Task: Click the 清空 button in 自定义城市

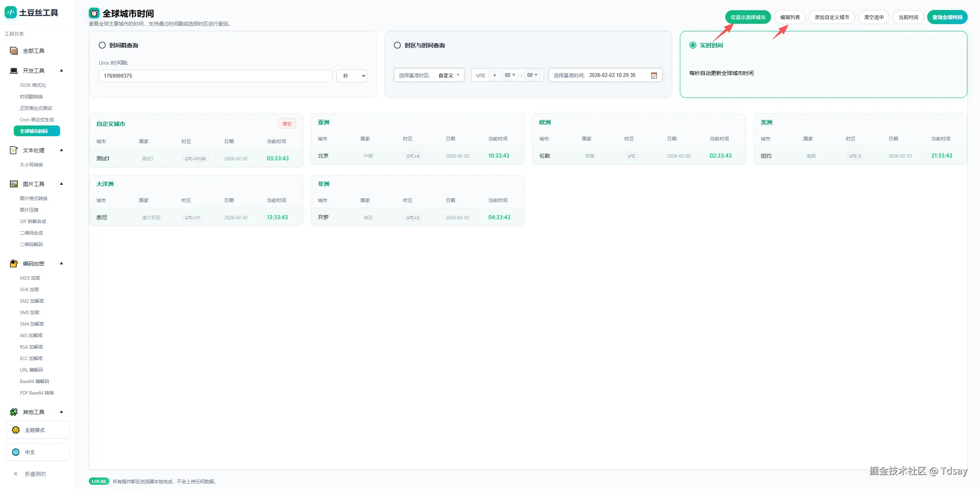Action: 287,124
